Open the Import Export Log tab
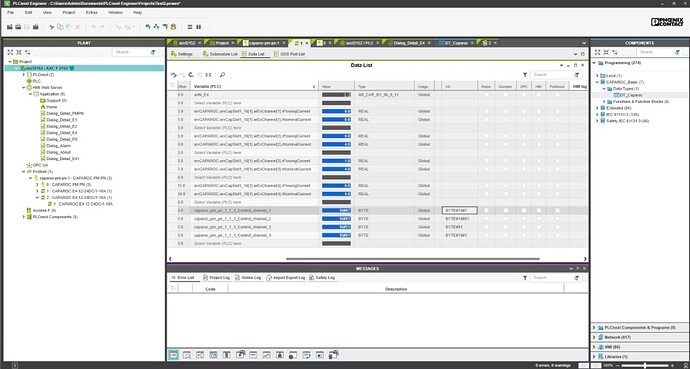The width and height of the screenshot is (690, 369). (x=286, y=278)
